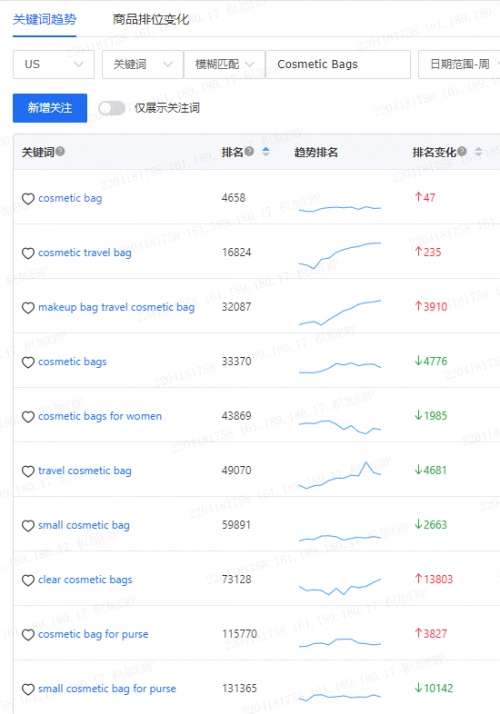Sort by 排名 column arrows

266,152
